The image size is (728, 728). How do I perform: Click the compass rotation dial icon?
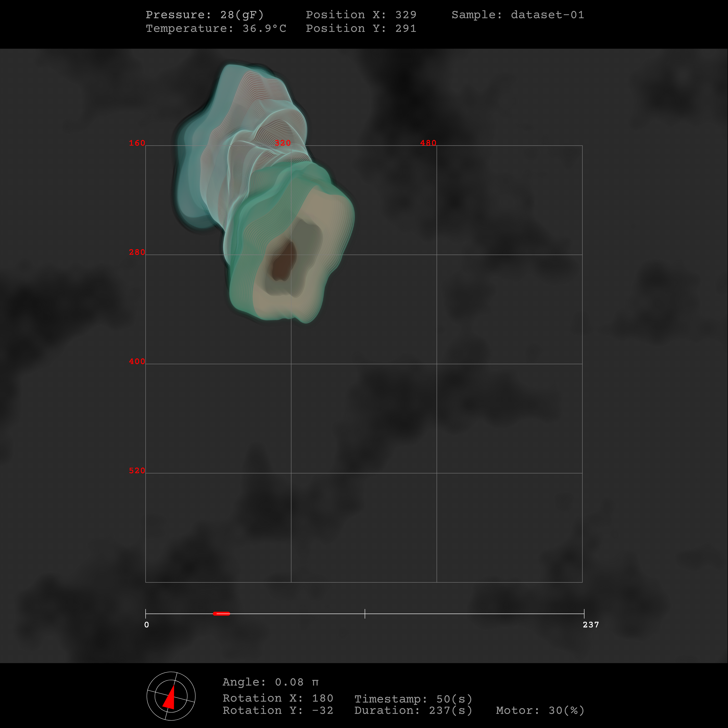point(171,696)
